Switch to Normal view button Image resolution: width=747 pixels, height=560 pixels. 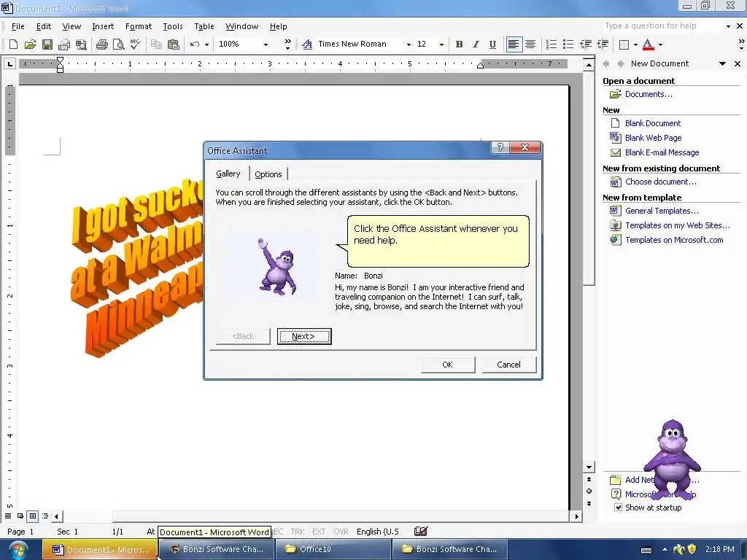(8, 516)
